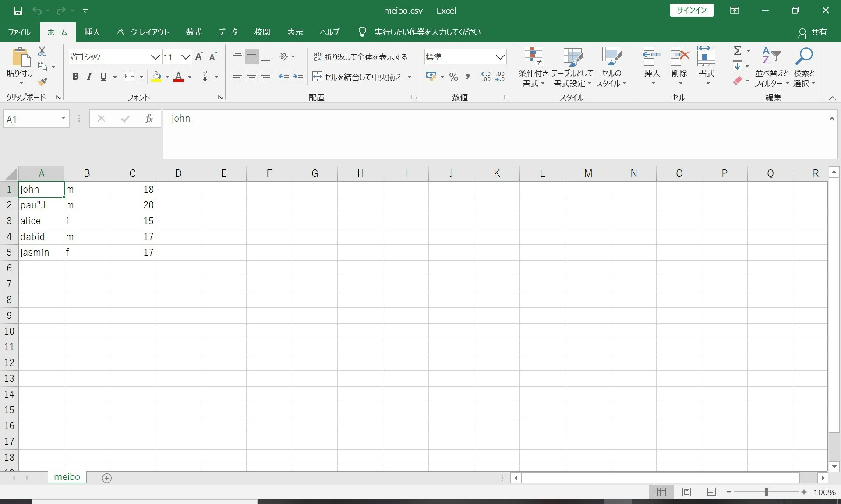This screenshot has height=504, width=841.
Task: Click the increase font size icon
Action: (x=199, y=57)
